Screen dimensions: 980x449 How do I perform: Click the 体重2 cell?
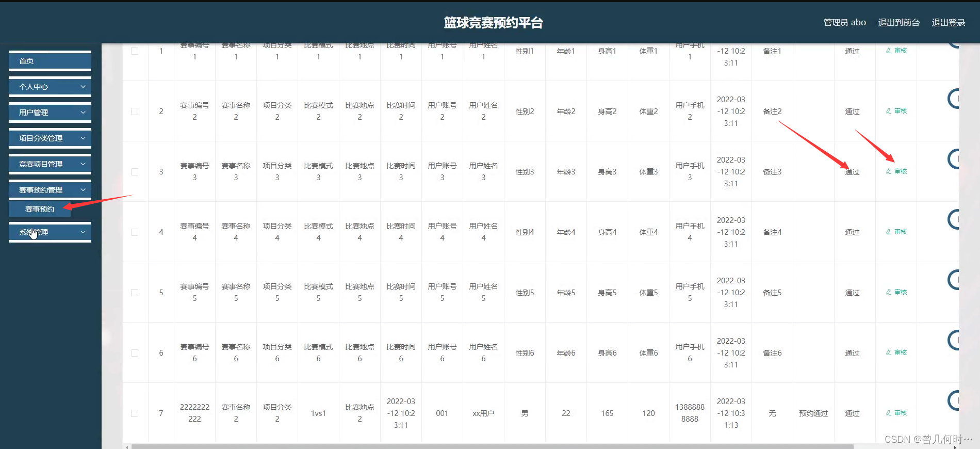(x=648, y=111)
